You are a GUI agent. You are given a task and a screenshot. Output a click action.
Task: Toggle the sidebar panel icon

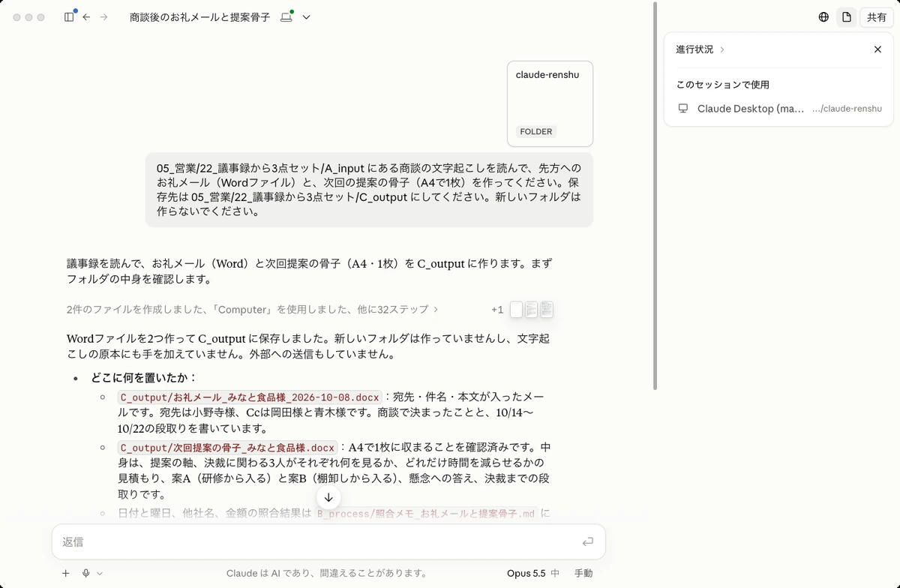69,16
